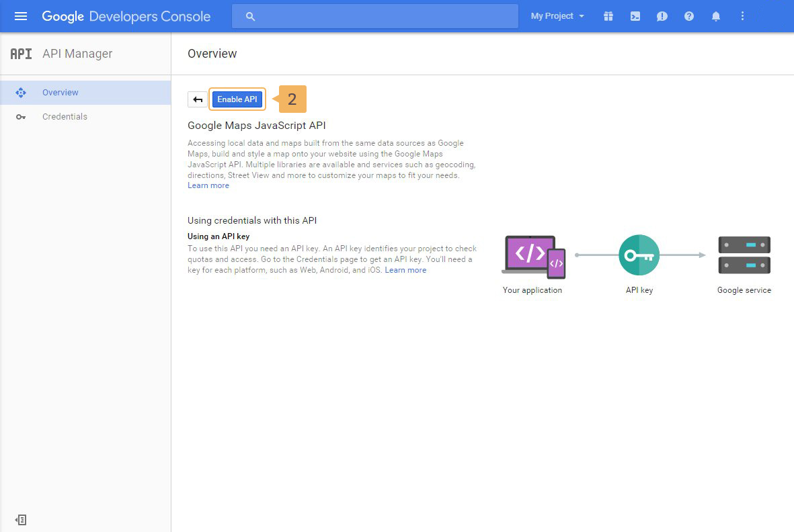Collapse the sidebar navigation panel
This screenshot has height=532, width=794.
[x=21, y=520]
